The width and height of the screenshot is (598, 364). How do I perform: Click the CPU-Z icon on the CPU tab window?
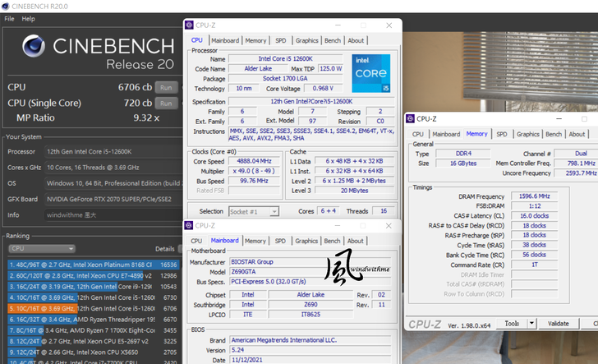point(190,25)
